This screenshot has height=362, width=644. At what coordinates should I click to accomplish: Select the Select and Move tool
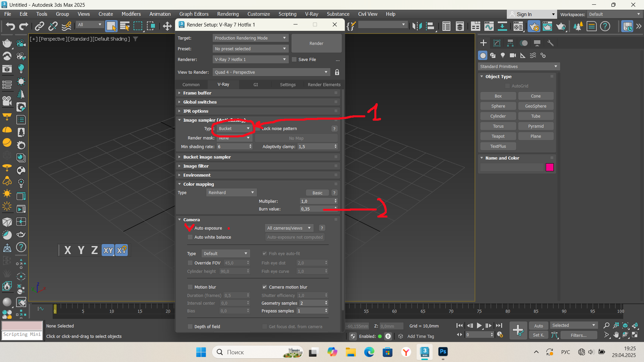(x=167, y=26)
